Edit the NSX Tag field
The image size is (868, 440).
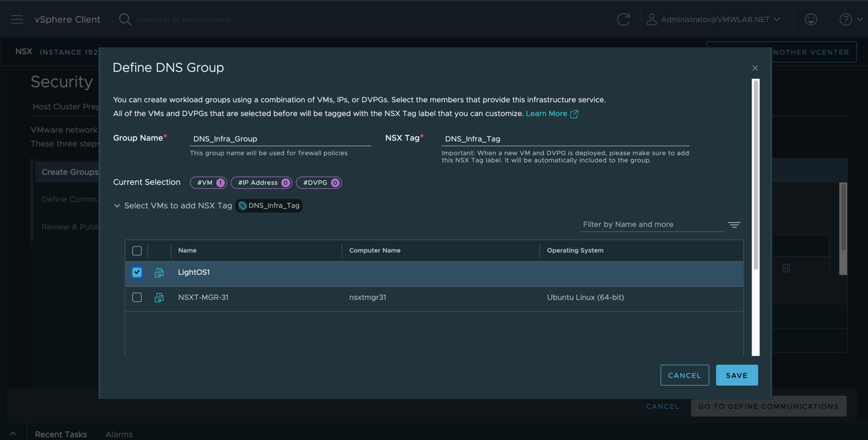click(x=565, y=139)
